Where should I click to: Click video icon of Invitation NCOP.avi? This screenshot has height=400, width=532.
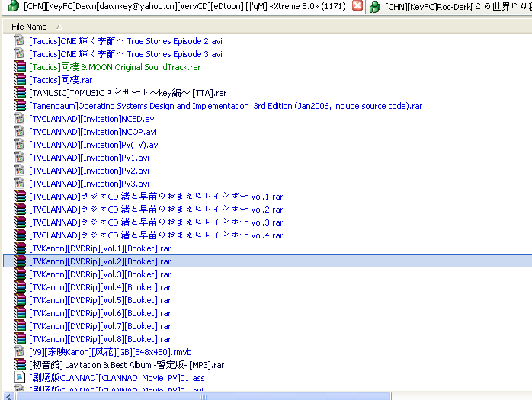20,132
